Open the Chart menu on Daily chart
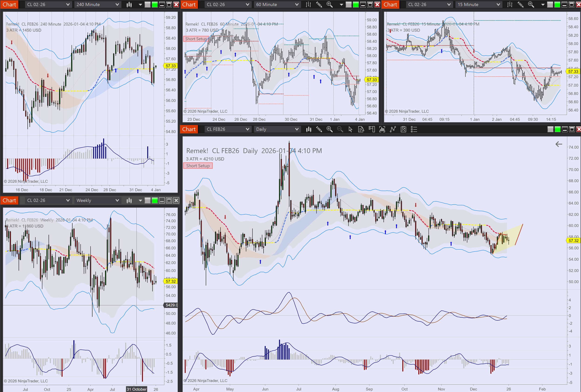This screenshot has width=581, height=392. click(189, 129)
